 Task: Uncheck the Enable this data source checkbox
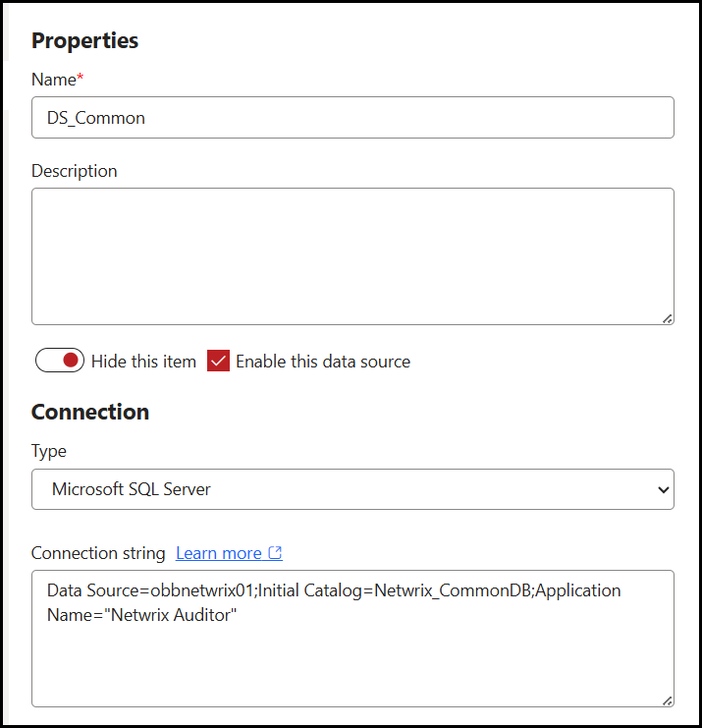218,361
